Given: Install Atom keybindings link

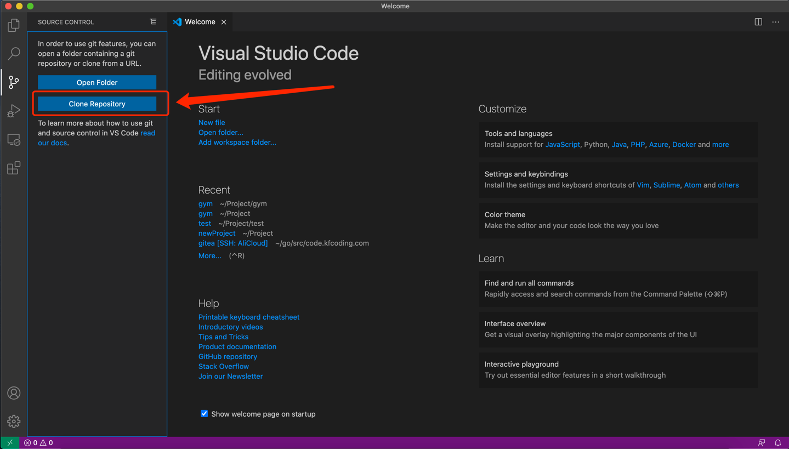Looking at the screenshot, I should [x=692, y=185].
